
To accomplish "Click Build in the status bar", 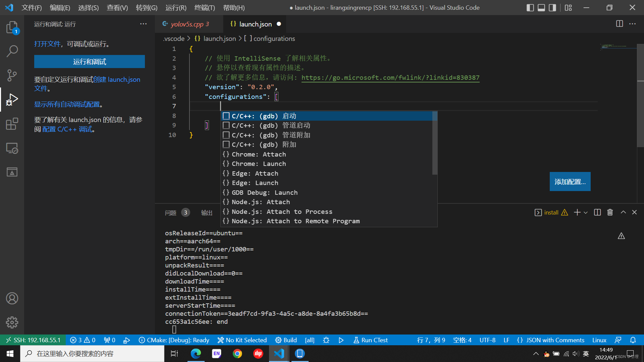I will tap(286, 340).
